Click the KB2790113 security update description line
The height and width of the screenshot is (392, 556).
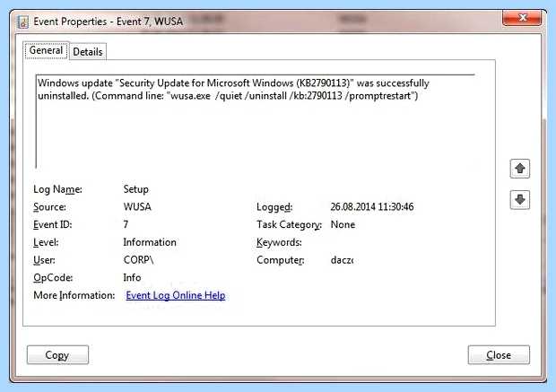233,83
